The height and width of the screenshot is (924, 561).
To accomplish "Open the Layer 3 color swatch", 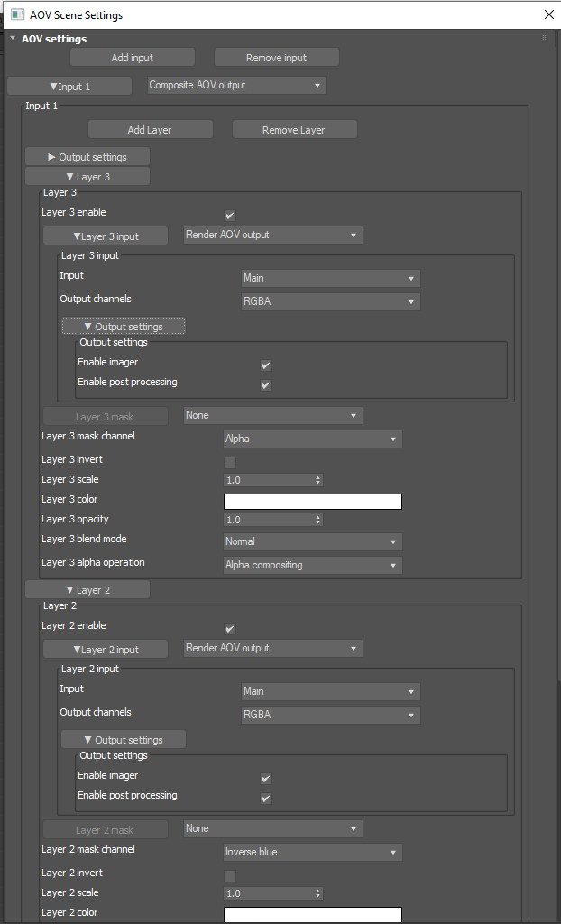I will (312, 502).
